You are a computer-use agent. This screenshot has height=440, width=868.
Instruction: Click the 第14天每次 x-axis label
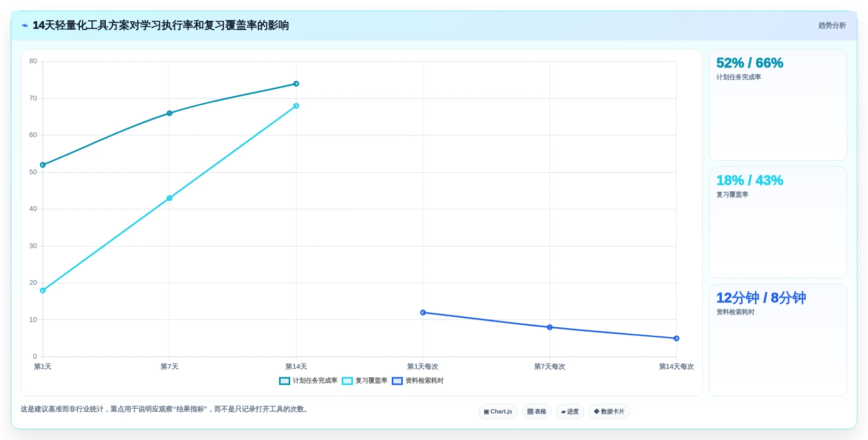coord(676,367)
